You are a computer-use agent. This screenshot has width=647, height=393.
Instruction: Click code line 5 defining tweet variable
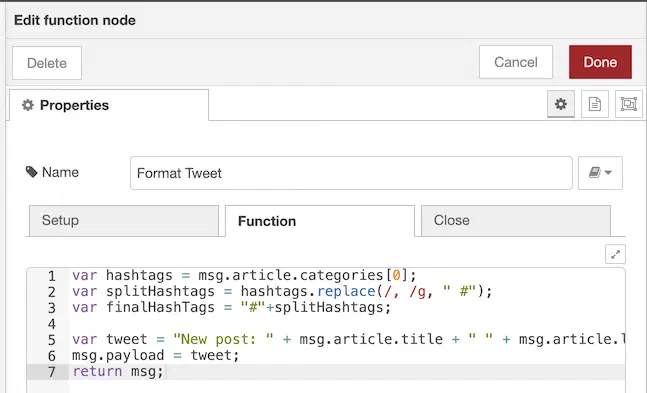coord(348,339)
